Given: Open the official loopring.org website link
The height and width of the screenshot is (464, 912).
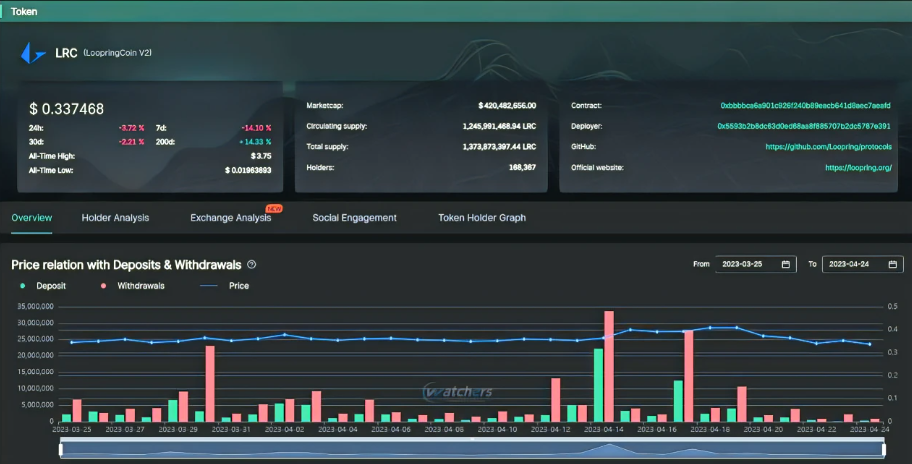Looking at the screenshot, I should coord(858,167).
